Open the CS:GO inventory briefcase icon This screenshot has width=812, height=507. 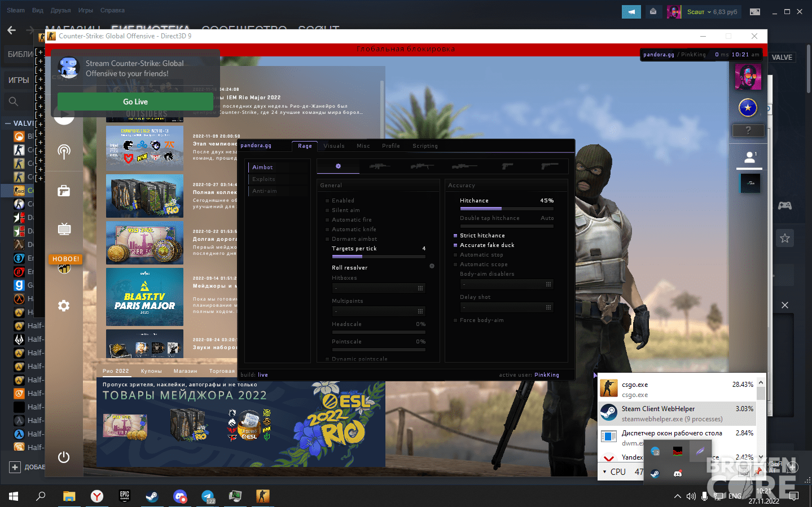point(64,191)
